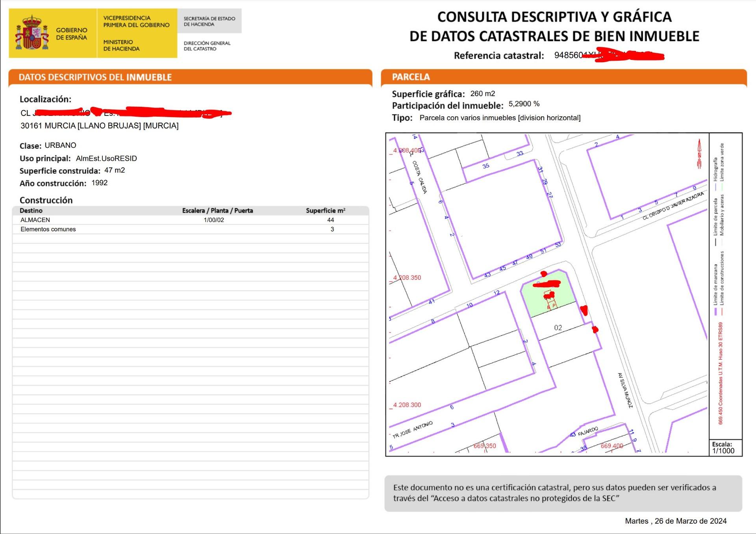The height and width of the screenshot is (534, 756).
Task: Click the Destino column header
Action: click(x=31, y=210)
